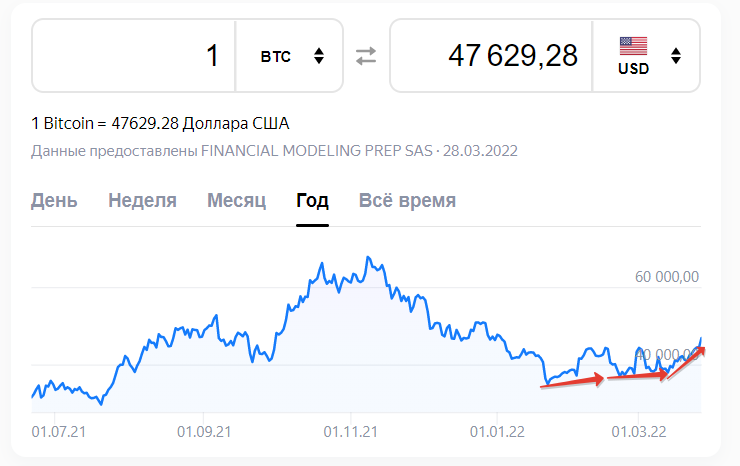Click the rightmost steep red arrow

687,361
